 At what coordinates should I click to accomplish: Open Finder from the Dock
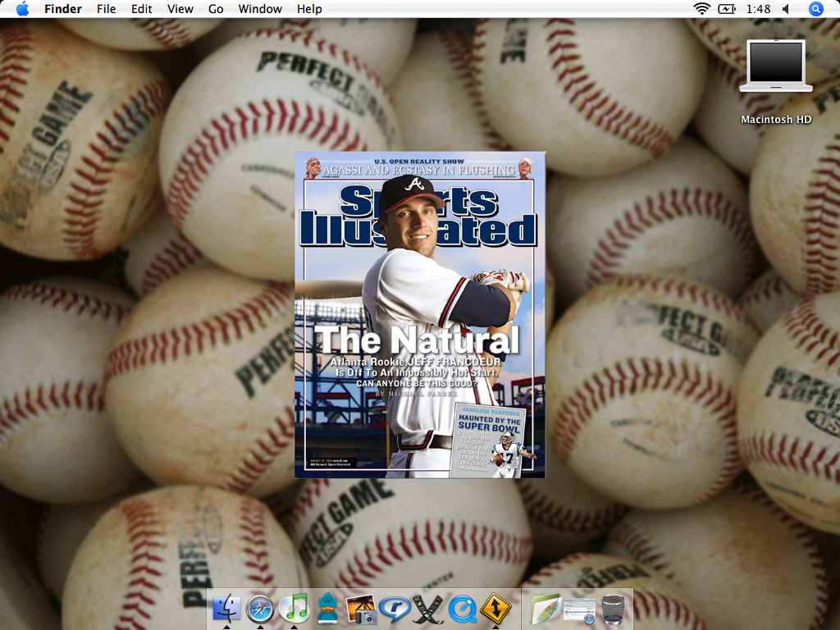point(227,608)
